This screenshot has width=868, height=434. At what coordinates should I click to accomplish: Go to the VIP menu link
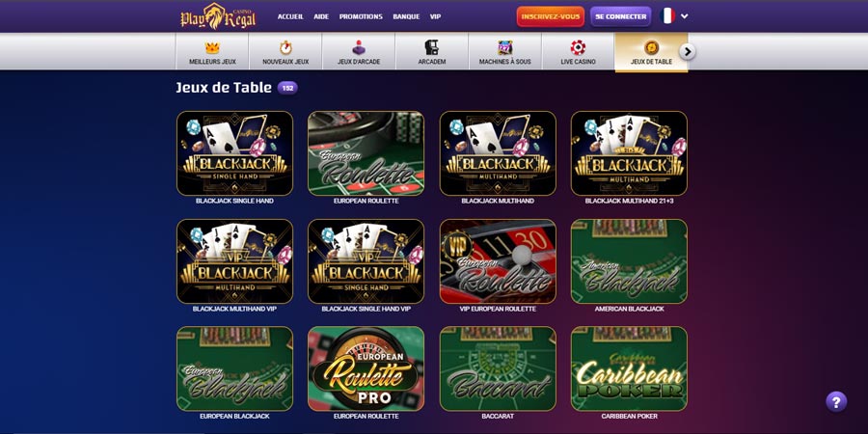point(436,16)
